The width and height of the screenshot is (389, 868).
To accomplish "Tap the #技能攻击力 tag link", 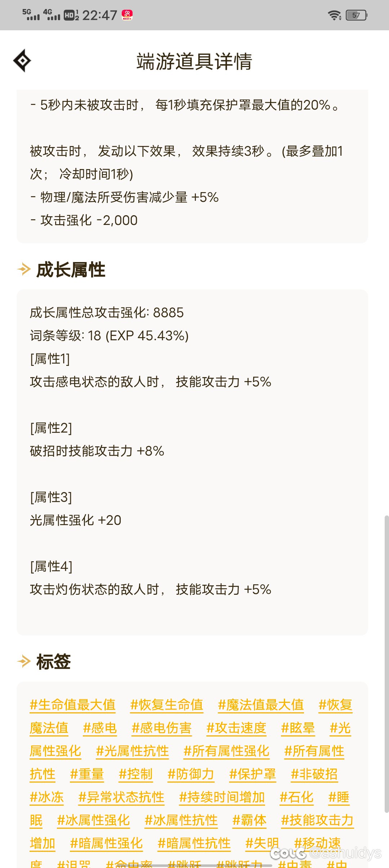I will click(317, 820).
